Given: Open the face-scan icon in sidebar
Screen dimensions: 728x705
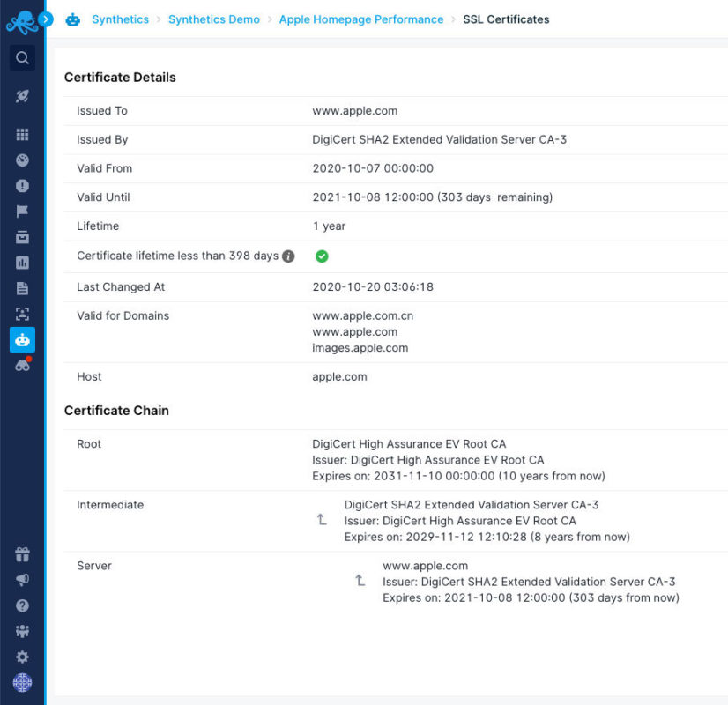Looking at the screenshot, I should (x=22, y=314).
